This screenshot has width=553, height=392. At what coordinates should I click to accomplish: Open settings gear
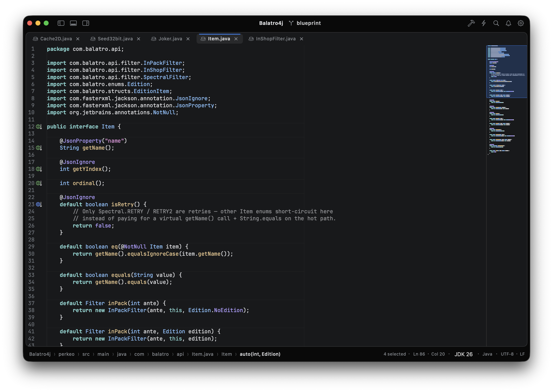(x=521, y=23)
